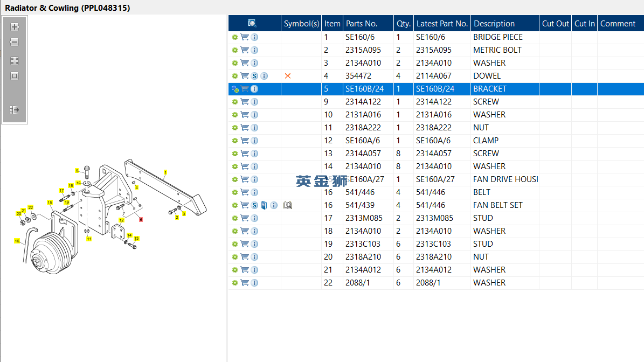Zoom out of the parts diagram

tap(15, 42)
